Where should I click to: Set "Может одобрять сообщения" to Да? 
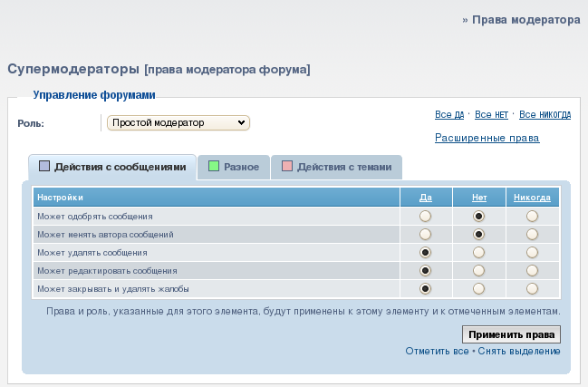point(425,216)
